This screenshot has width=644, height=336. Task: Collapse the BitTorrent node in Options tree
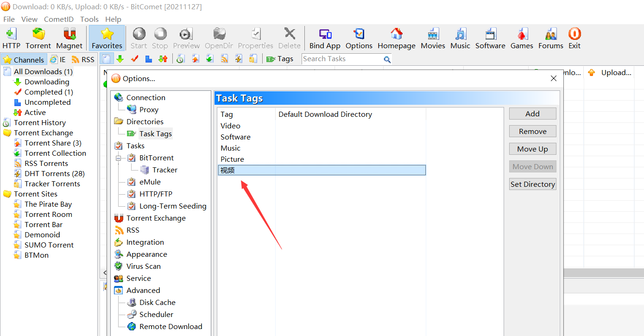tap(118, 158)
